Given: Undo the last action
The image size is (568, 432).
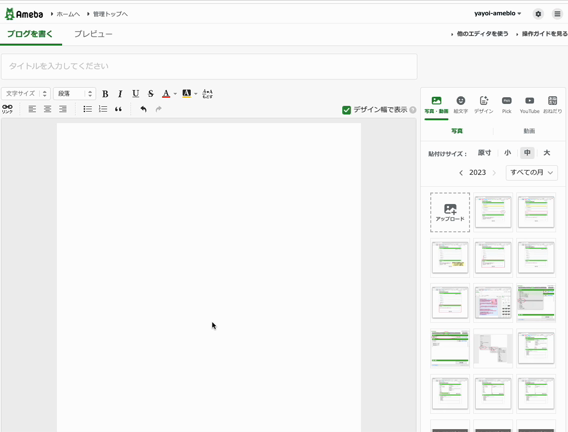Looking at the screenshot, I should (143, 109).
